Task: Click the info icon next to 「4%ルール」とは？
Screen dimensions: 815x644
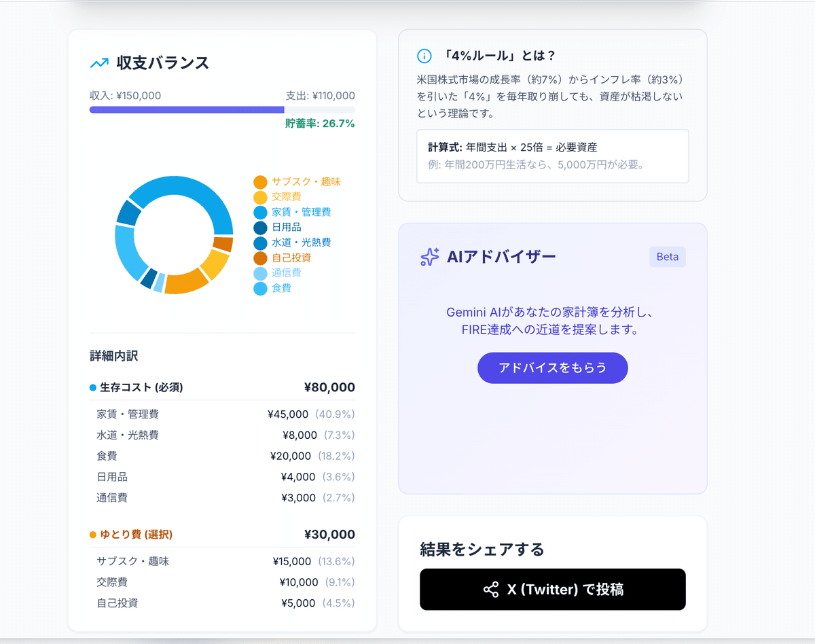Action: click(425, 56)
